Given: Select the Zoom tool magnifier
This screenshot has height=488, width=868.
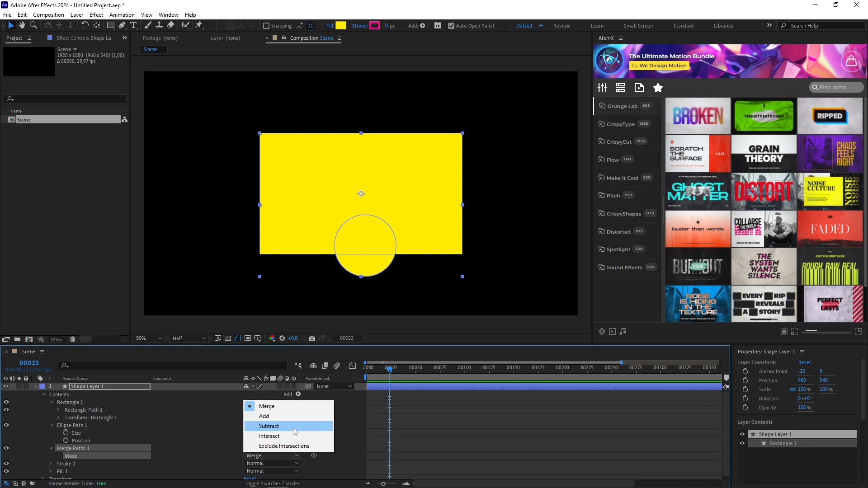Looking at the screenshot, I should pos(33,25).
